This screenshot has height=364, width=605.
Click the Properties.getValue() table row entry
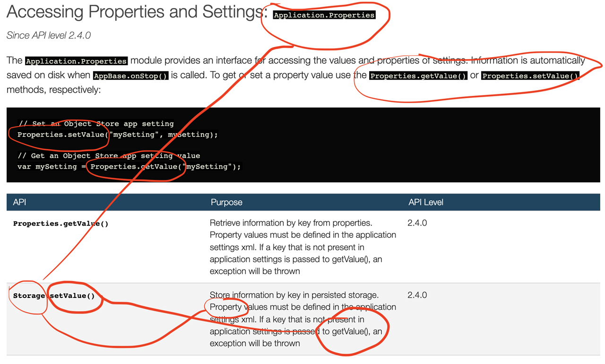pos(61,224)
